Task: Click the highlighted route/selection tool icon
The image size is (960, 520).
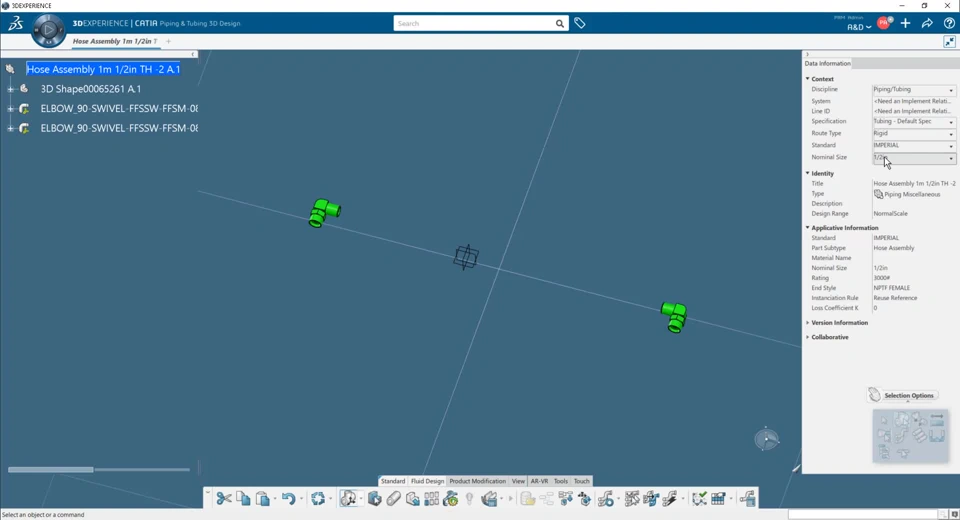Action: (348, 499)
